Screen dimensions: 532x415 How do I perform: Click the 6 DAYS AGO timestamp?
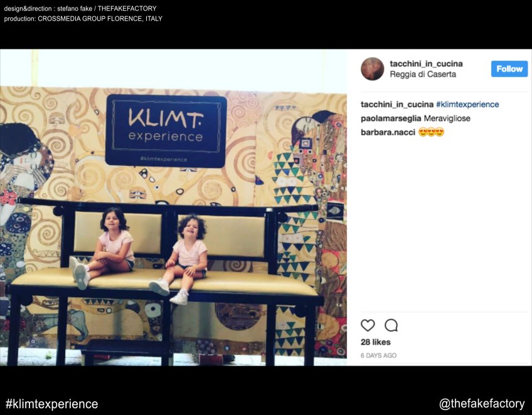coord(379,355)
